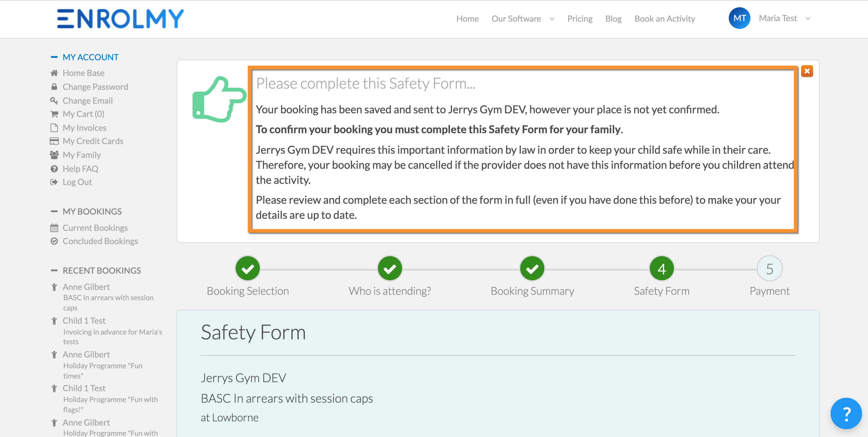Click the Jerrys Gym DEV provider name
Image resolution: width=868 pixels, height=437 pixels.
point(243,378)
